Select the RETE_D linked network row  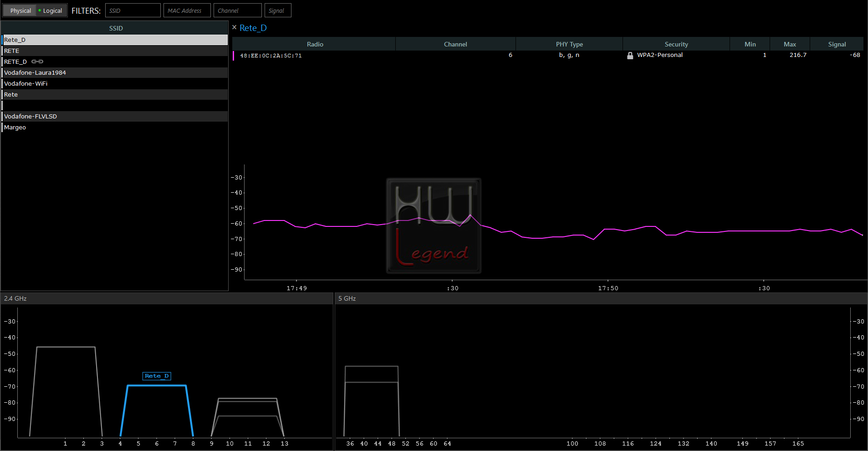point(115,61)
